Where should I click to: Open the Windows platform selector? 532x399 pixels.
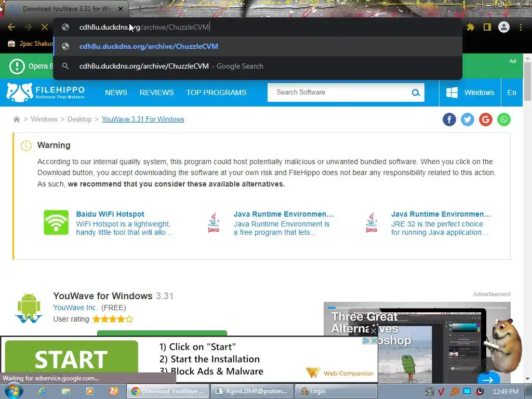(x=470, y=92)
